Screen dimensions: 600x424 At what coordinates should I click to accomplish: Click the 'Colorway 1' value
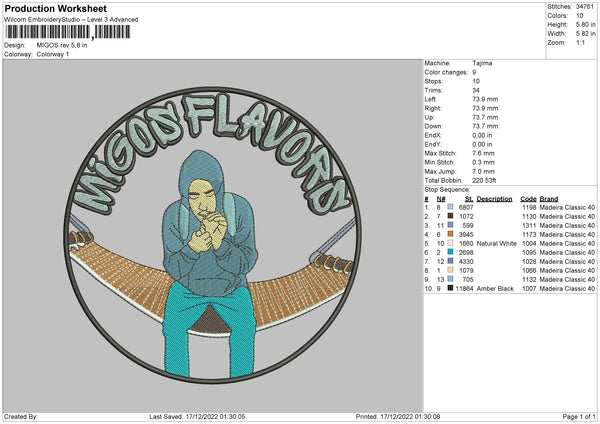coord(53,54)
